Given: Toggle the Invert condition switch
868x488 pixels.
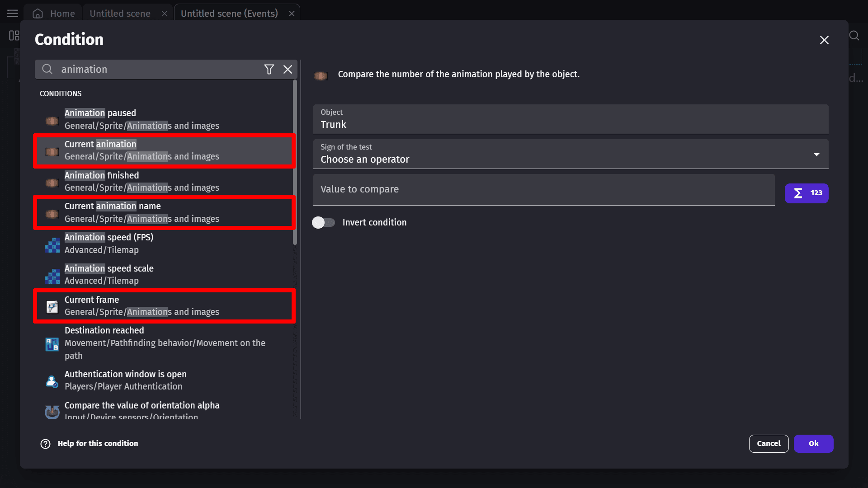Looking at the screenshot, I should click(x=323, y=222).
